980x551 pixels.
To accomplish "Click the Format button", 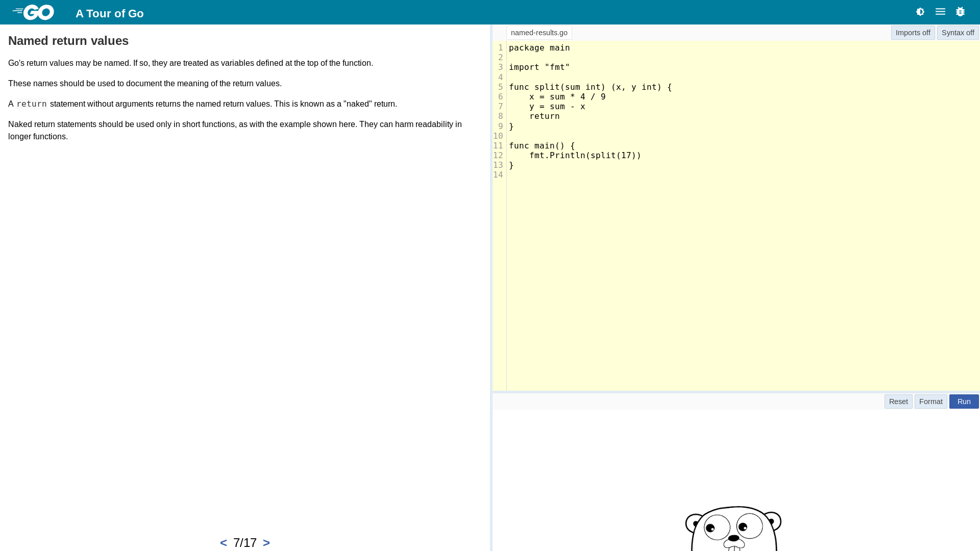I will (x=930, y=402).
